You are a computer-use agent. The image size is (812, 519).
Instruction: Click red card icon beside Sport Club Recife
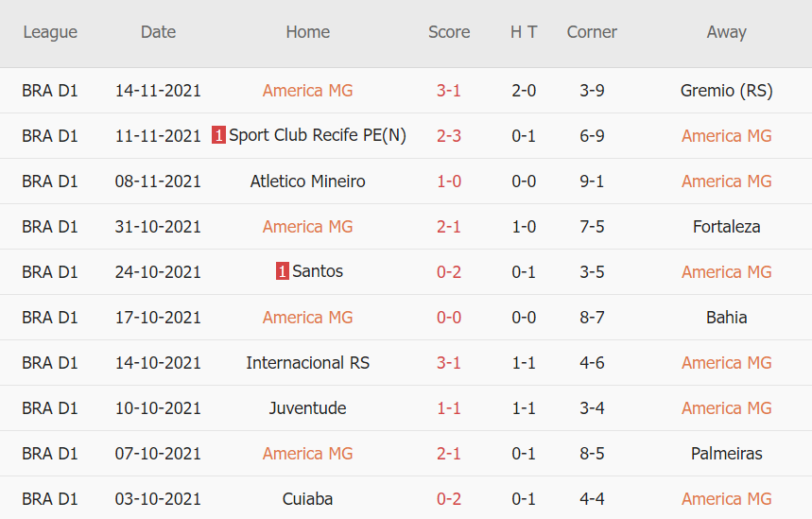[218, 136]
